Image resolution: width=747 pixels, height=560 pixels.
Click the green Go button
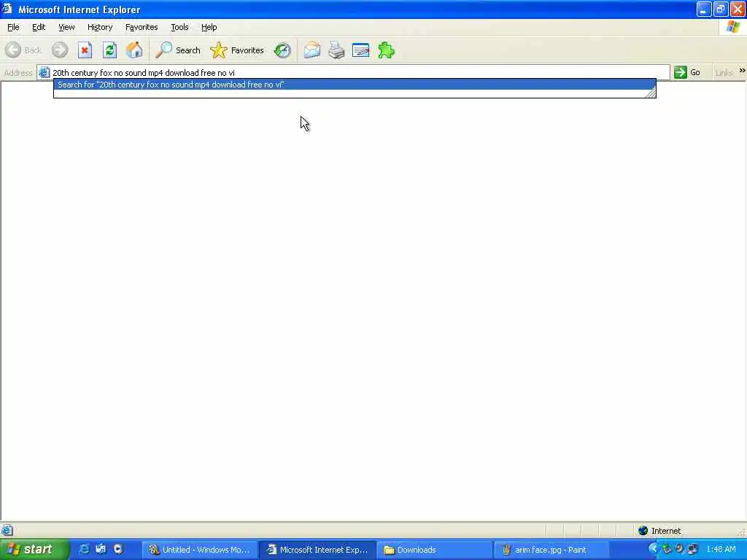(687, 72)
